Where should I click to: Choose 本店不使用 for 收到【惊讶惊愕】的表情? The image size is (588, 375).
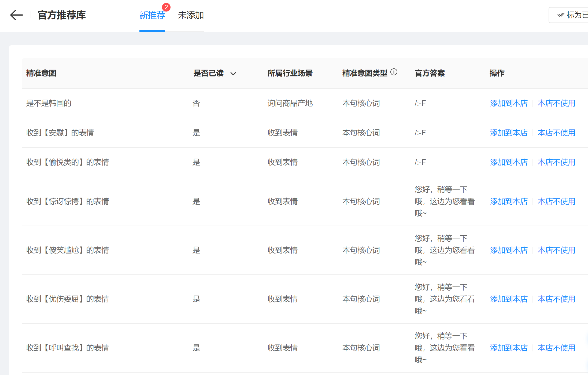(x=556, y=201)
